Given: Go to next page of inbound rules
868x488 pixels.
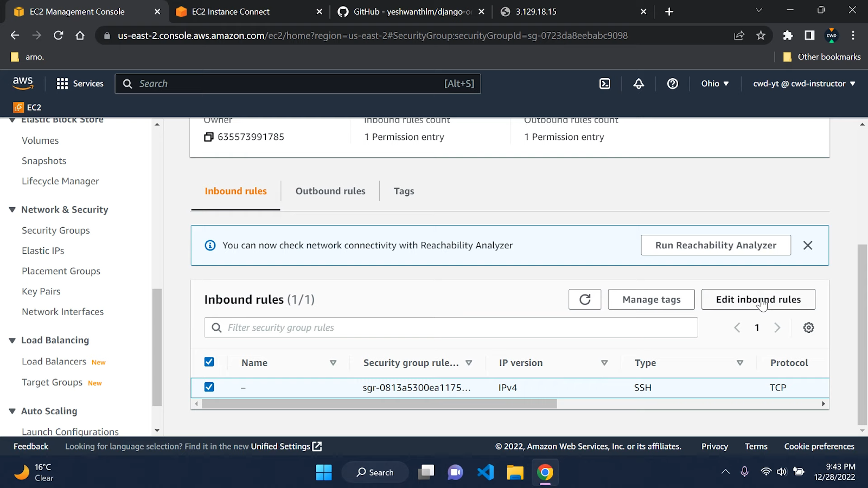Looking at the screenshot, I should (777, 328).
